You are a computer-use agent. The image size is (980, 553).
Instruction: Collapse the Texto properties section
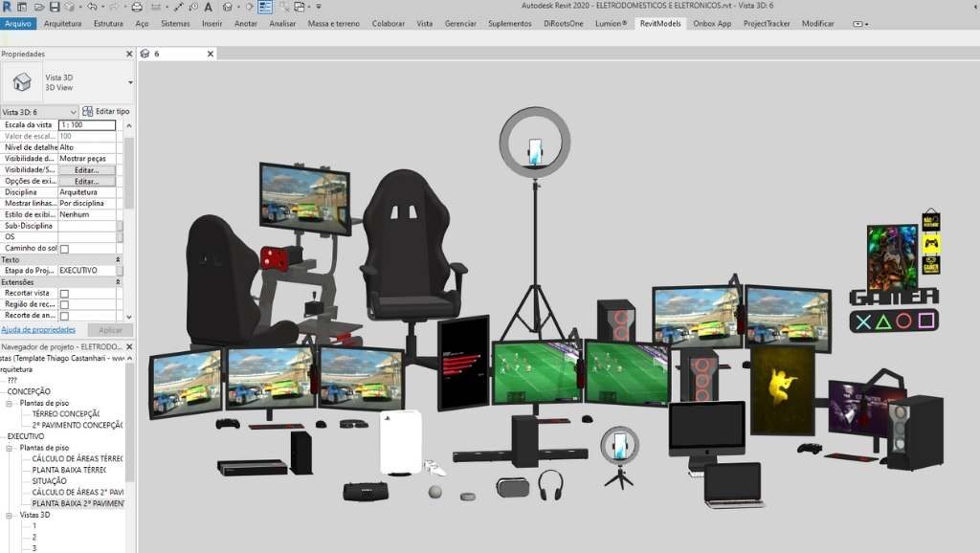(x=118, y=259)
